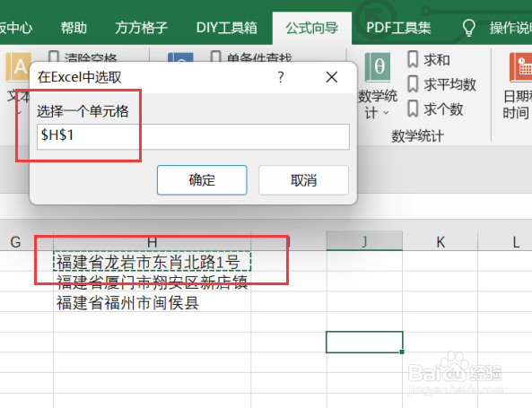
Task: Click cell containing 福建省龙岩市东肖北路1号
Action: (152, 262)
